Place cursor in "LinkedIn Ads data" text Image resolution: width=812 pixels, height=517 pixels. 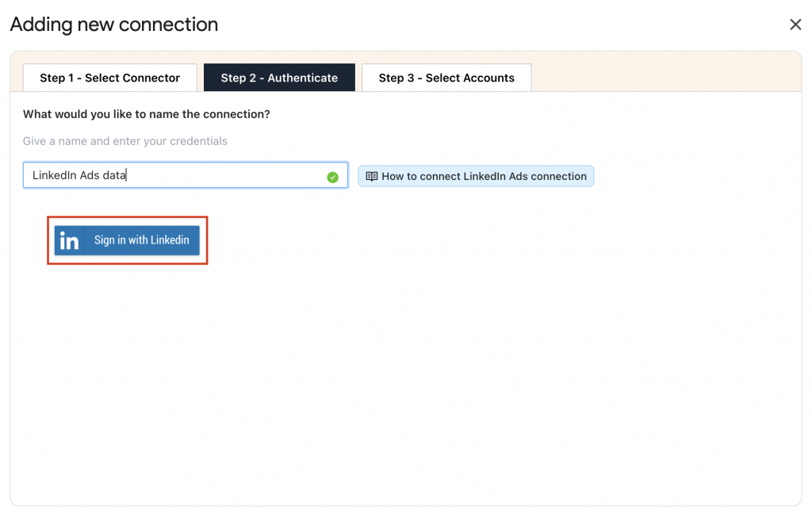(79, 175)
